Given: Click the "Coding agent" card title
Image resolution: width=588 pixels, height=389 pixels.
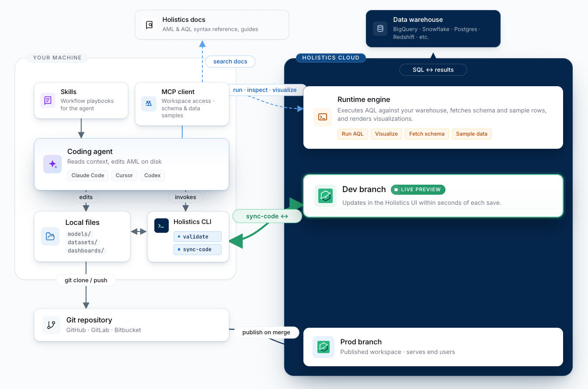Looking at the screenshot, I should click(x=90, y=151).
